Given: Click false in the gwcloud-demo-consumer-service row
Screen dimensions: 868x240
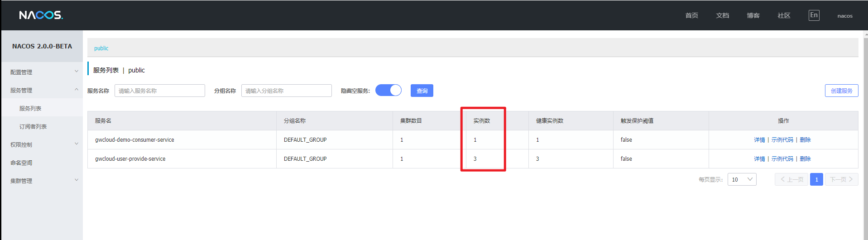Looking at the screenshot, I should click(x=626, y=140).
